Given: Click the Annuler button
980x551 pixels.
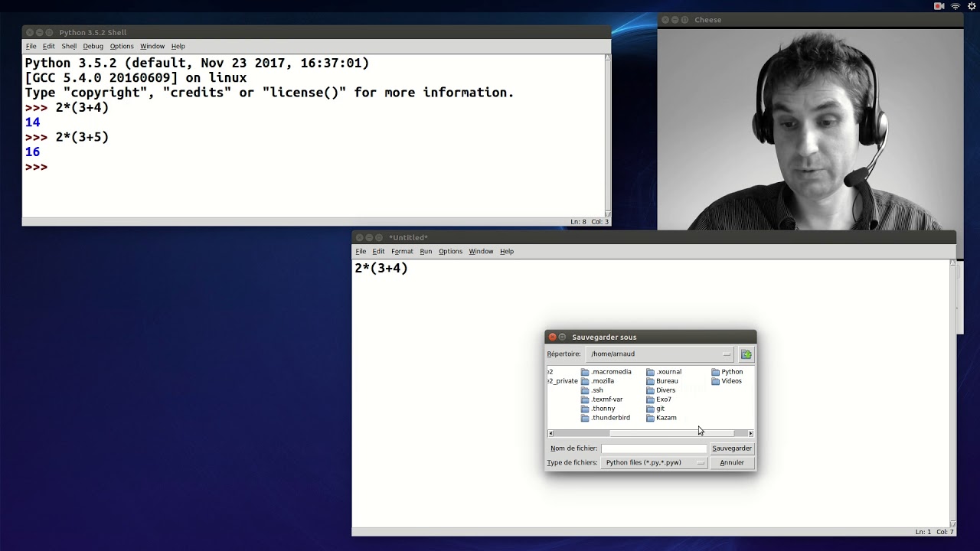Looking at the screenshot, I should point(732,463).
